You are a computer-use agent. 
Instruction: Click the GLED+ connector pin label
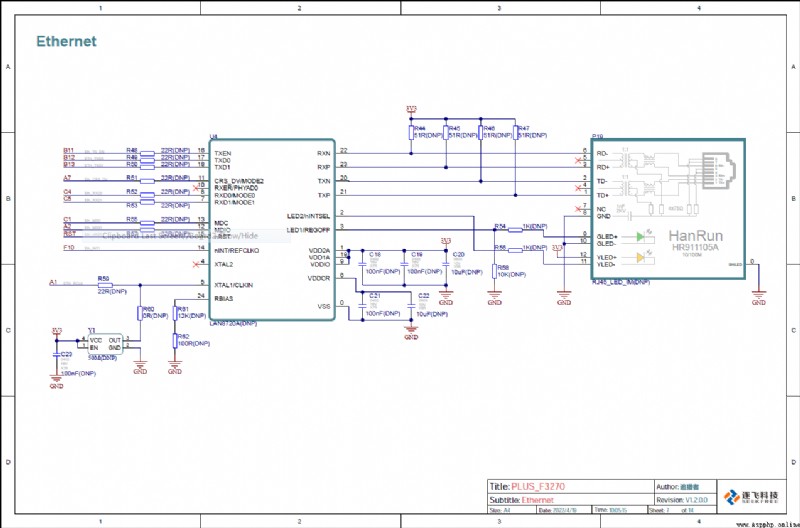(x=607, y=237)
